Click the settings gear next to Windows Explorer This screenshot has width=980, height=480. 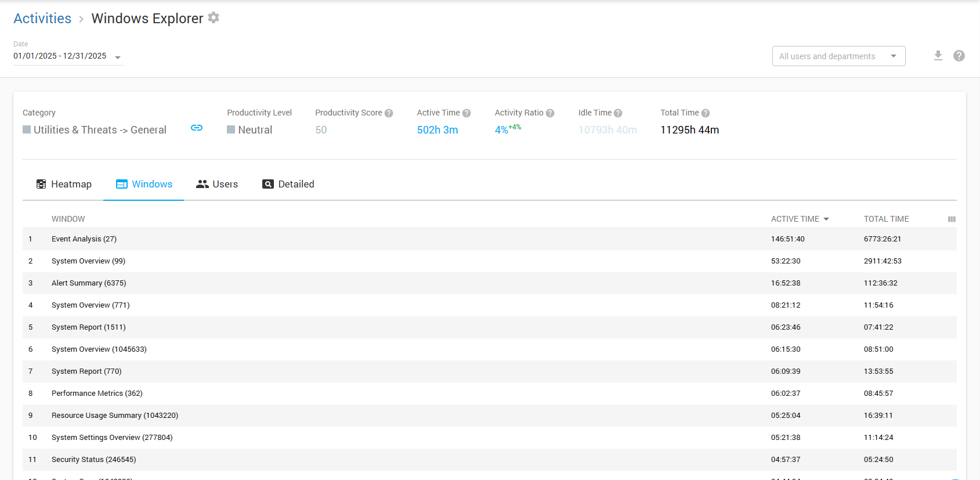click(214, 18)
